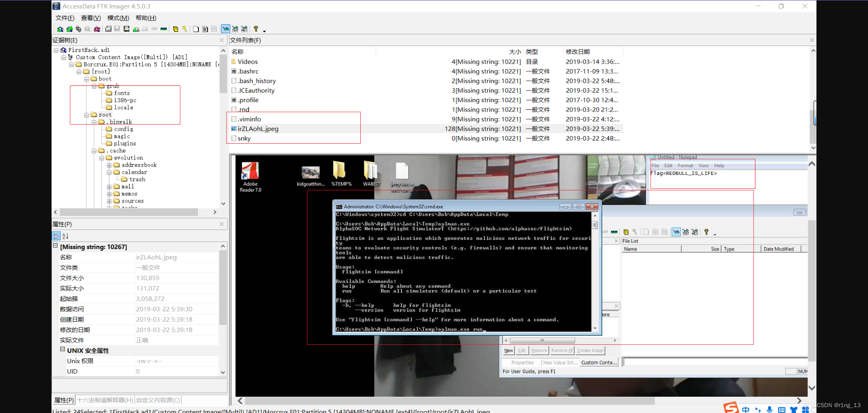Select the .viminfo file row

click(426, 119)
